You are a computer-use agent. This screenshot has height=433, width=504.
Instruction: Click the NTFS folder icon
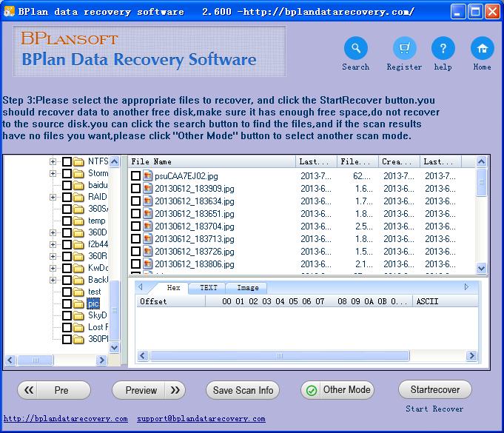(78, 161)
